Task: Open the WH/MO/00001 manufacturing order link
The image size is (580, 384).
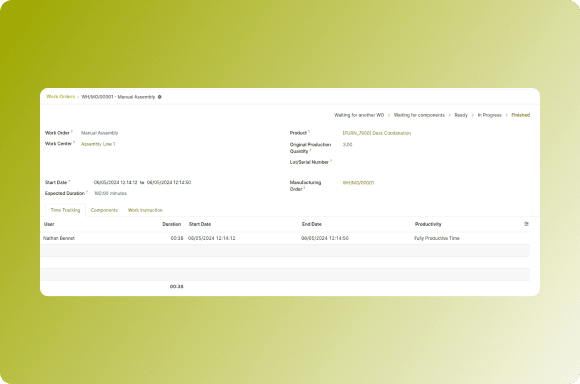Action: coord(358,183)
